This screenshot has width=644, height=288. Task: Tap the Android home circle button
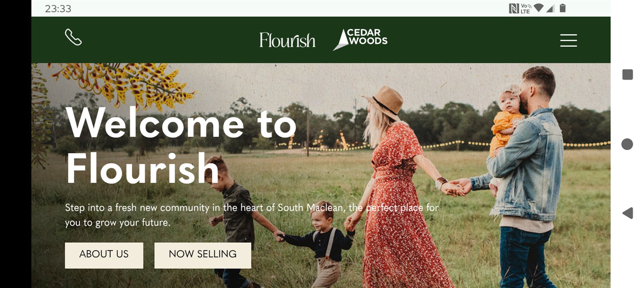click(x=627, y=144)
